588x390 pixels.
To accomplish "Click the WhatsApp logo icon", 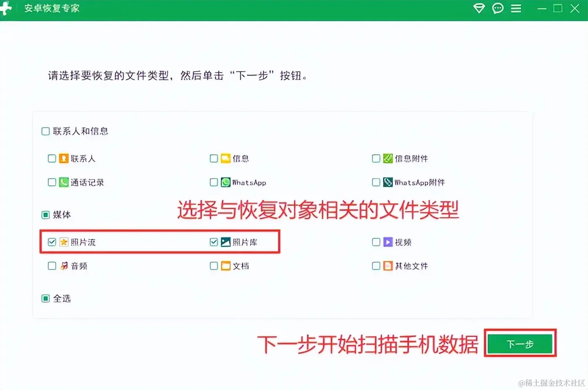I will pyautogui.click(x=226, y=182).
